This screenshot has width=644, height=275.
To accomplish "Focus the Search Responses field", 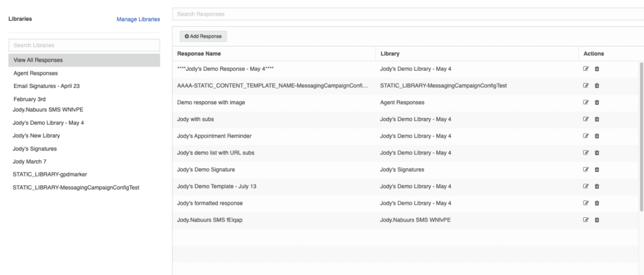I will click(402, 14).
